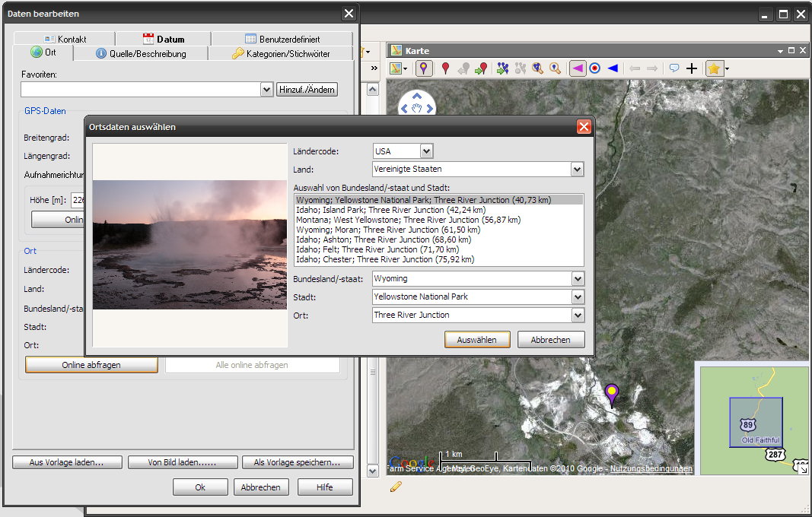The width and height of the screenshot is (812, 517).
Task: Switch to the Datum tab
Action: [x=163, y=39]
